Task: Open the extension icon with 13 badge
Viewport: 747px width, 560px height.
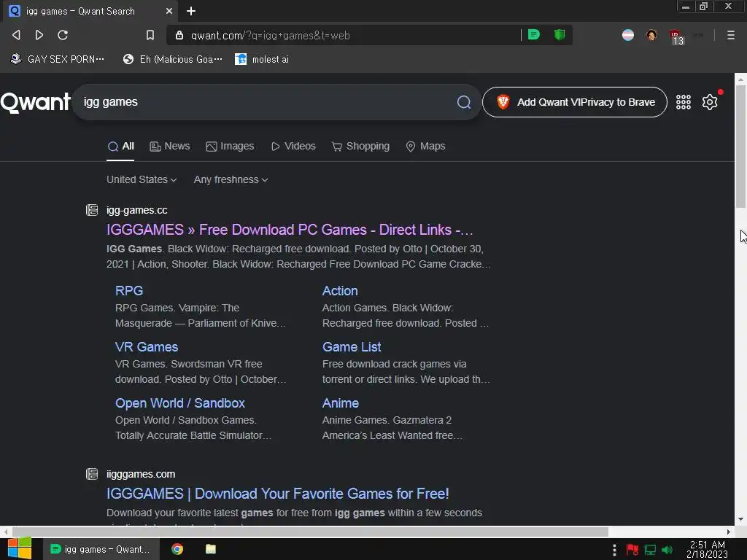Action: [676, 36]
